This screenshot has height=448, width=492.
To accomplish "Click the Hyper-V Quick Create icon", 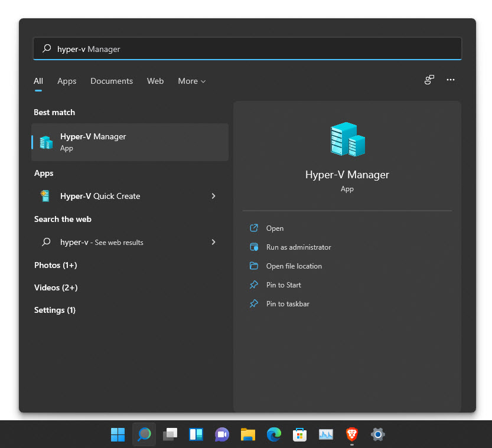I will pyautogui.click(x=45, y=196).
